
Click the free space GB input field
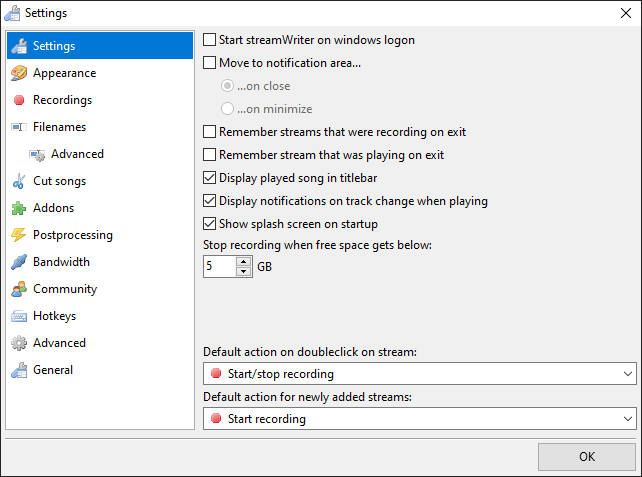pyautogui.click(x=219, y=266)
